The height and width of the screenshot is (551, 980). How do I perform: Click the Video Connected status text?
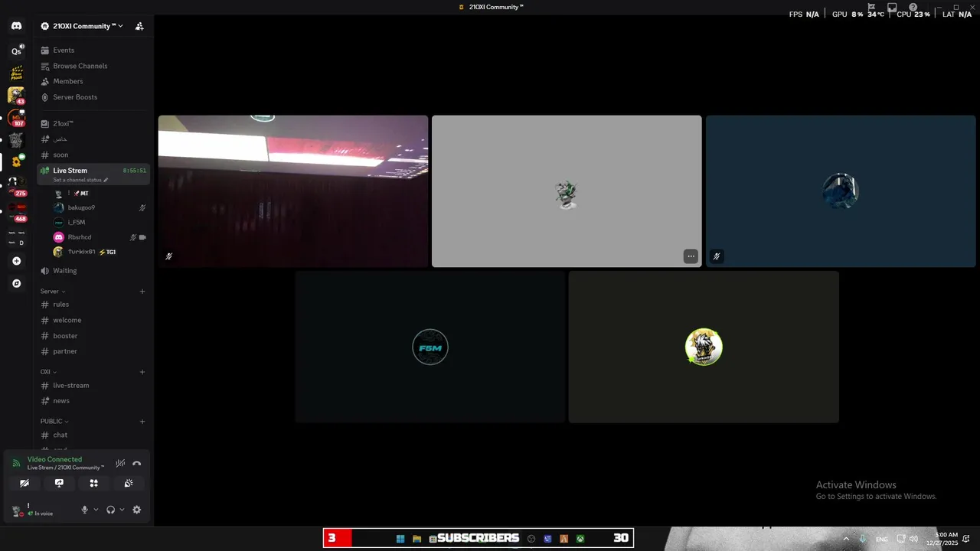[54, 459]
